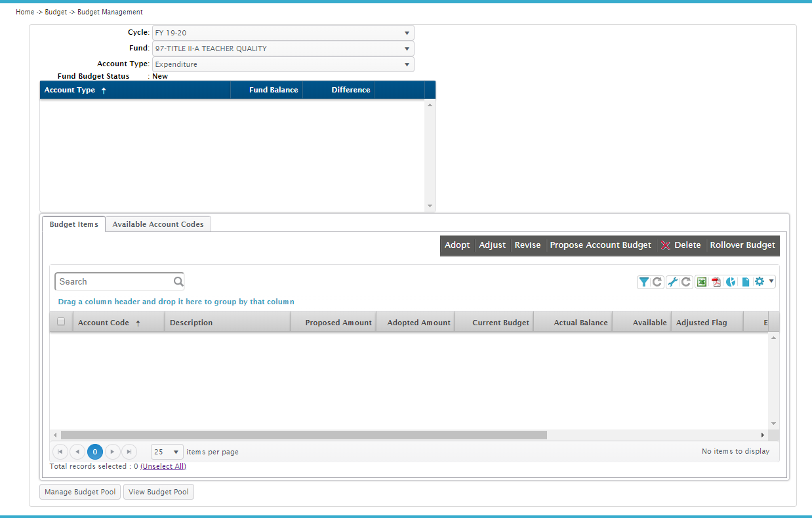This screenshot has height=518, width=812.
Task: Open the items per page dropdown
Action: (x=167, y=452)
